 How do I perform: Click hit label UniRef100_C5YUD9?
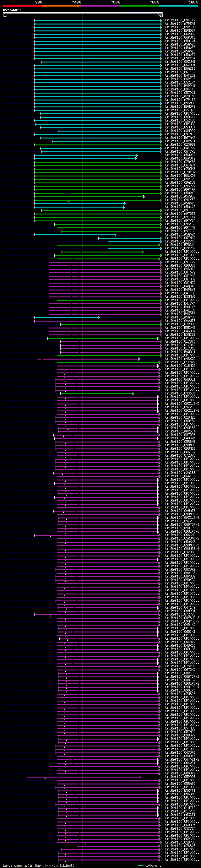click(180, 124)
